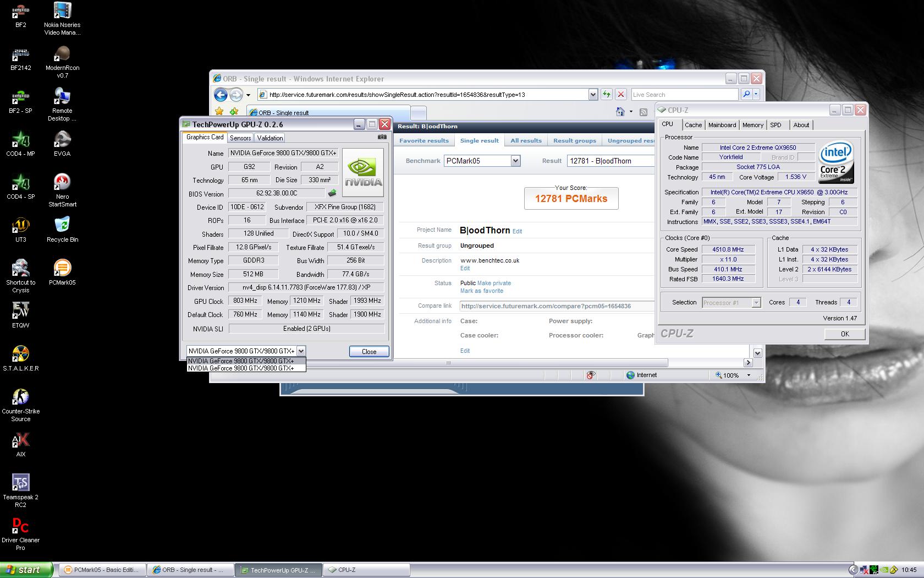Click the Compare link URL field

pos(557,306)
